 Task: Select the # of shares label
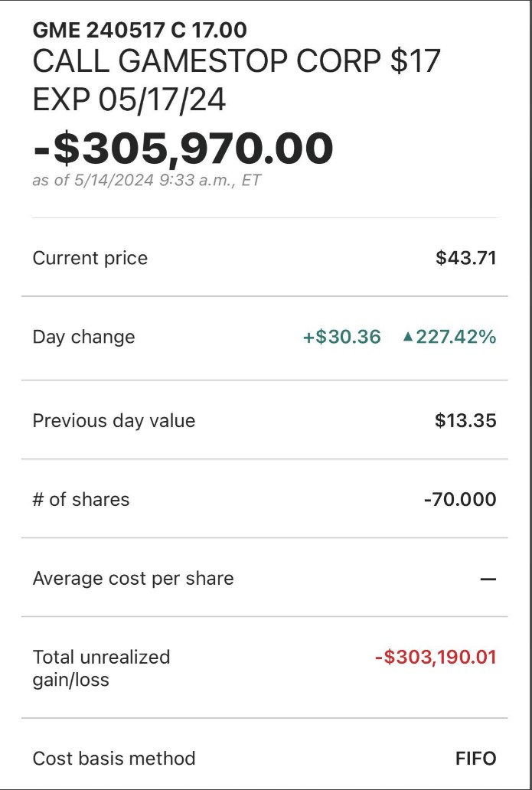click(x=81, y=499)
